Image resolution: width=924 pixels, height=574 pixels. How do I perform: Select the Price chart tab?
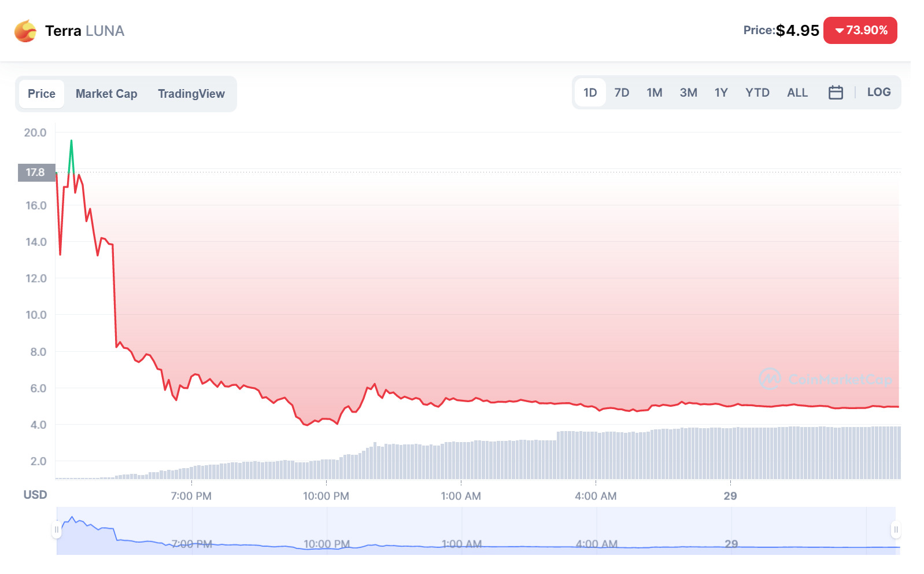(42, 94)
